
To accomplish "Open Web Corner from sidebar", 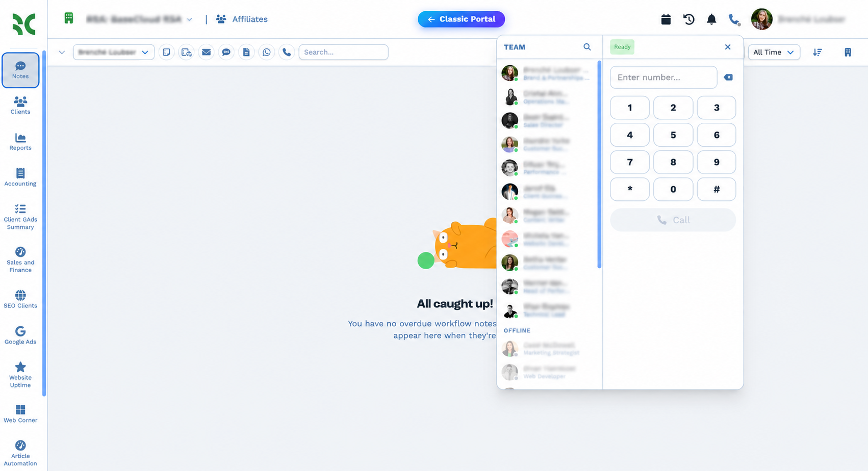I will pos(20,414).
